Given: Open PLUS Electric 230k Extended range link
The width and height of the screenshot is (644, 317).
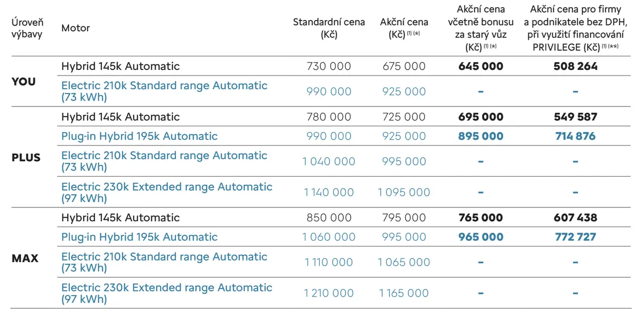Looking at the screenshot, I should tap(167, 192).
